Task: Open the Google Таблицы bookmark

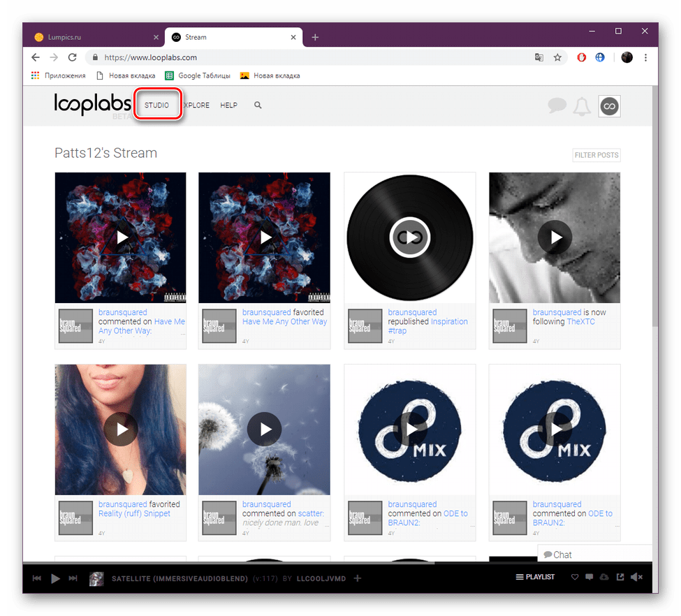Action: click(198, 75)
